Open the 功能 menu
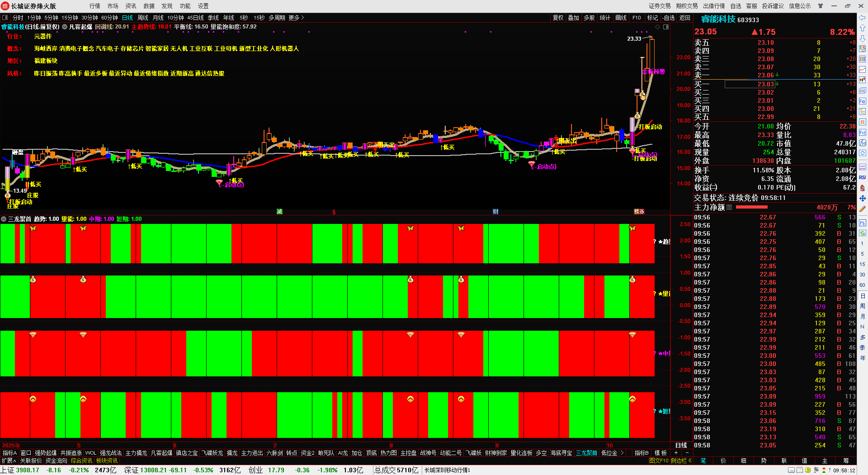 coord(185,6)
